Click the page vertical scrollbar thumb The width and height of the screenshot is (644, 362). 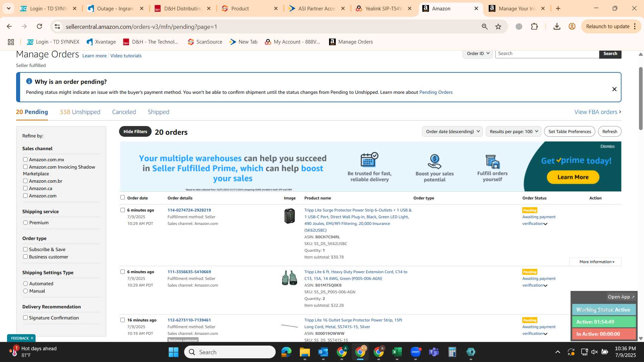[641, 99]
